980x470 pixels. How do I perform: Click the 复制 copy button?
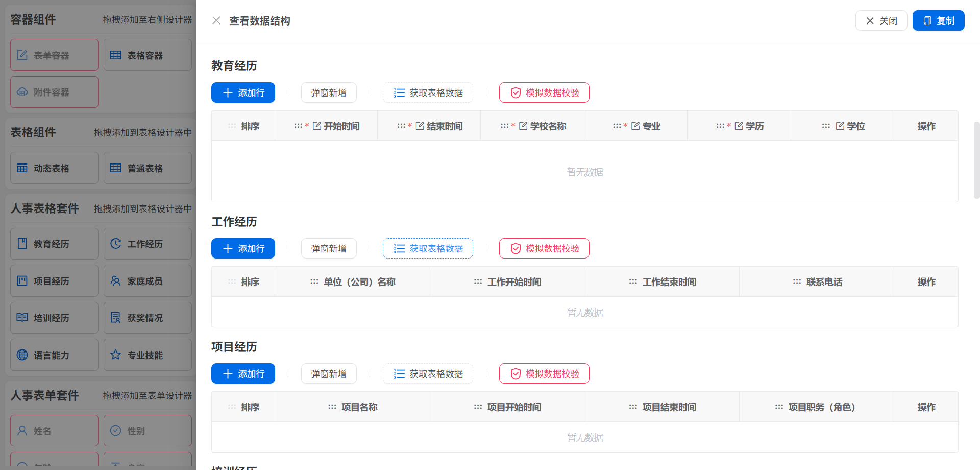pyautogui.click(x=938, y=20)
